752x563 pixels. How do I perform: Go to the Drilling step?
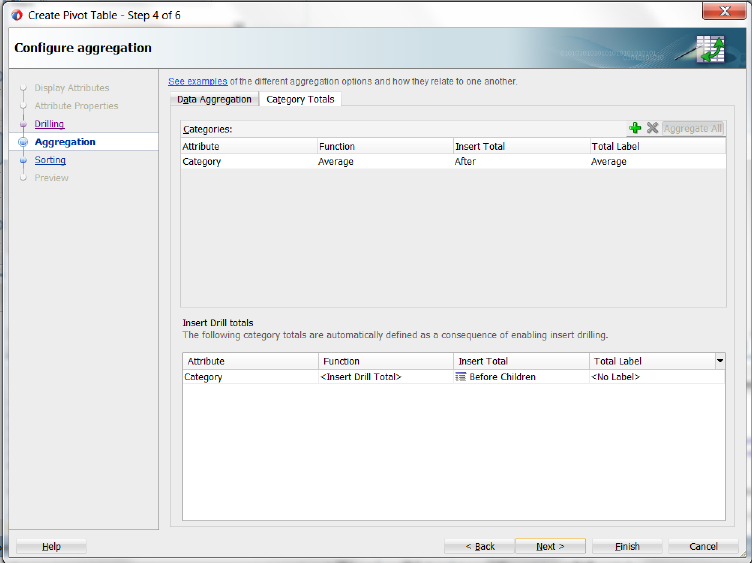point(49,124)
